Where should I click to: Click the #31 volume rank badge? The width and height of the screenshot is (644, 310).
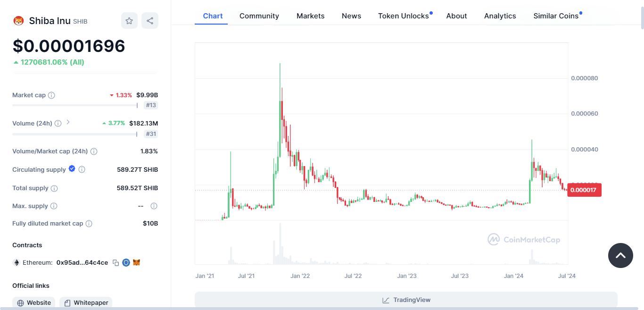pos(151,134)
